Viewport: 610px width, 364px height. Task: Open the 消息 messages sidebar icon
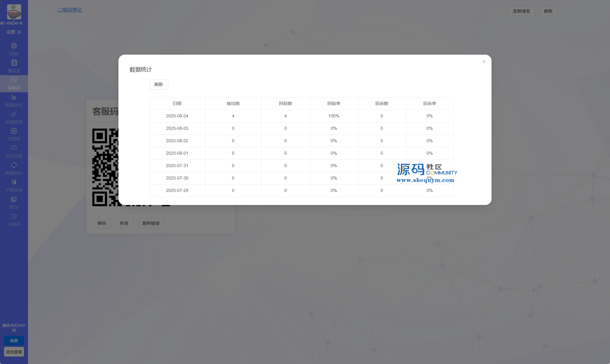[x=14, y=46]
